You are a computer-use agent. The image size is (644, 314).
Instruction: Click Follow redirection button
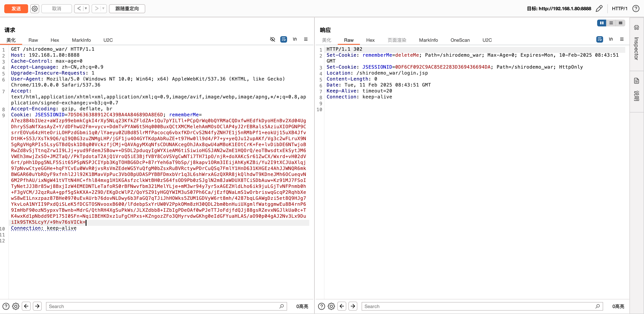pyautogui.click(x=127, y=9)
